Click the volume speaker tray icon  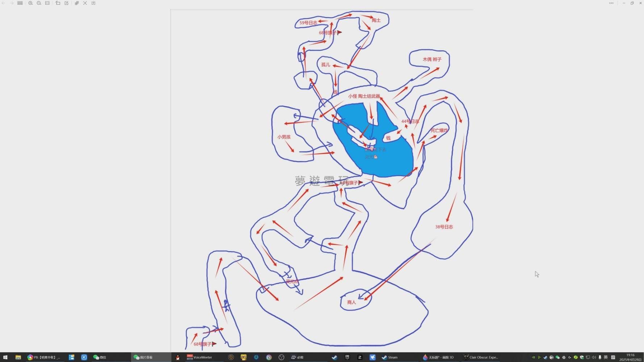pos(594,357)
